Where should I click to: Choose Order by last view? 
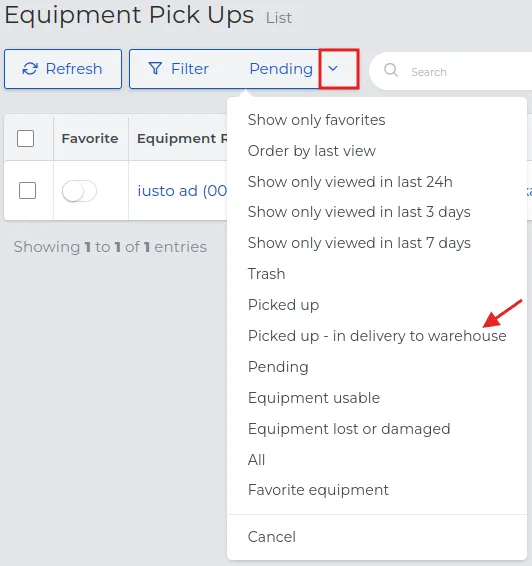[311, 151]
